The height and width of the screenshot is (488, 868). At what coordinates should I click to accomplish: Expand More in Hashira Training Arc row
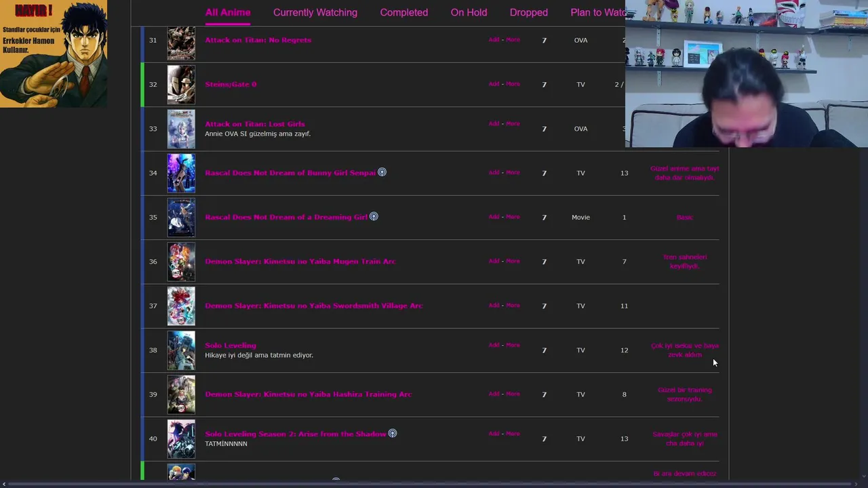click(x=513, y=394)
